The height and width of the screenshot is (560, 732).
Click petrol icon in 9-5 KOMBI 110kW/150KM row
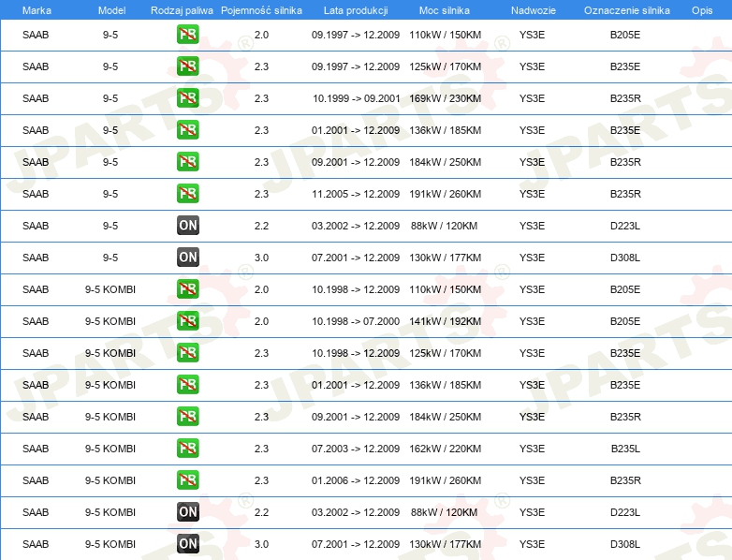[x=187, y=289]
